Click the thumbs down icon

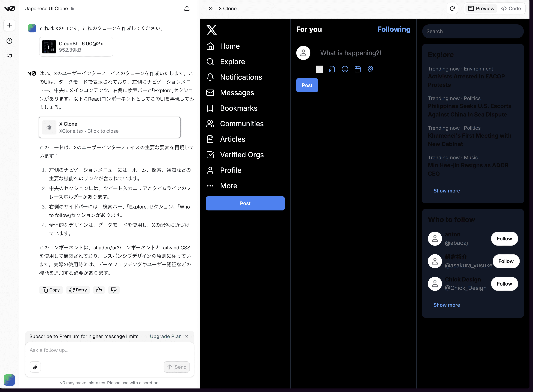(114, 290)
